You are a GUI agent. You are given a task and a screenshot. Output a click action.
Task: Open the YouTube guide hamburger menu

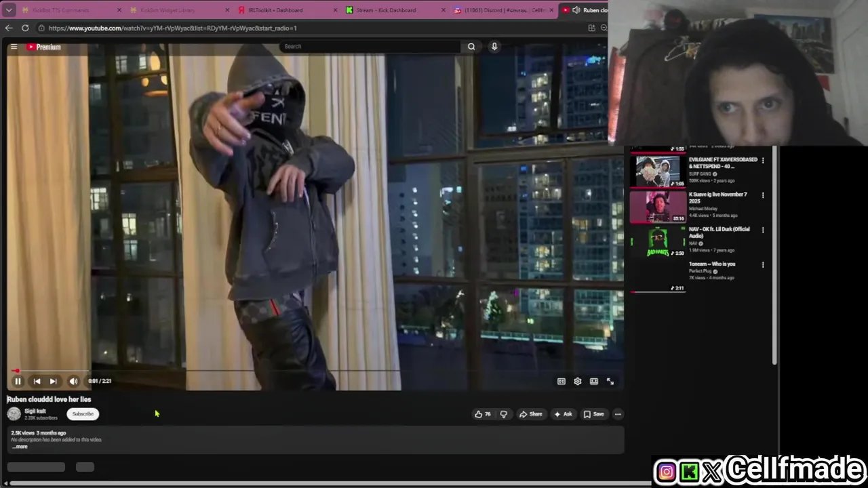point(14,47)
